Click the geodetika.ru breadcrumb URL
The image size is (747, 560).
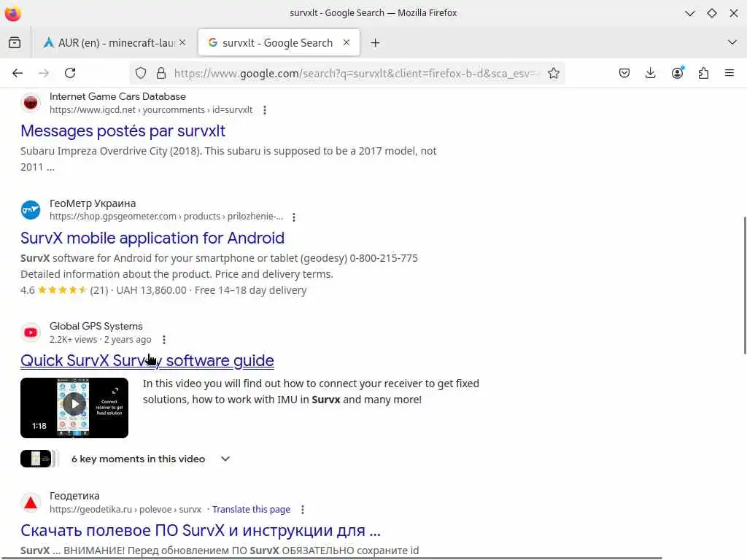125,510
